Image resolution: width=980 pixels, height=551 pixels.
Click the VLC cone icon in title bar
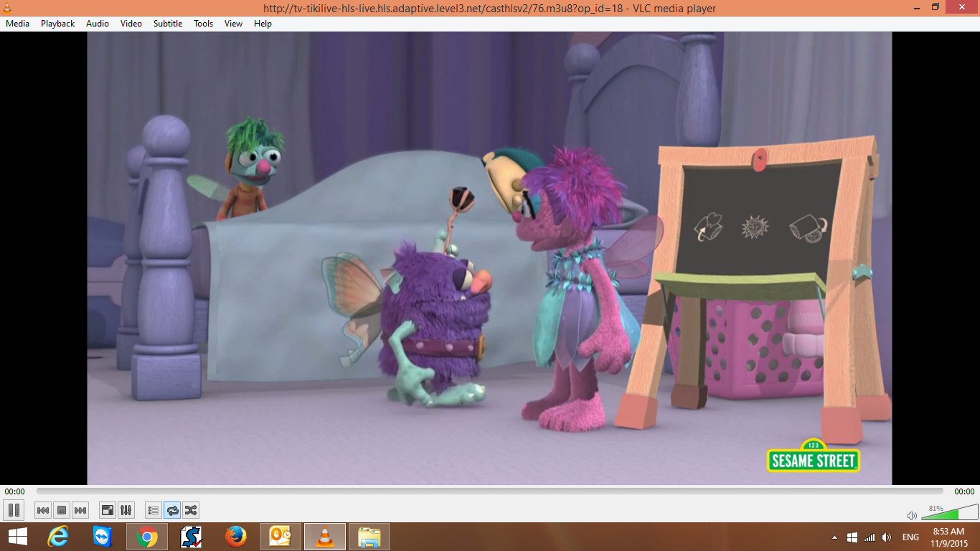point(9,8)
